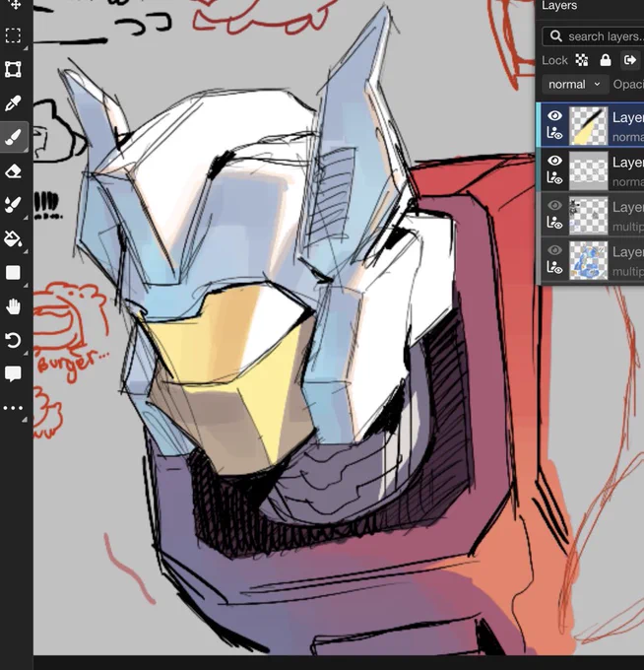The width and height of the screenshot is (644, 670).
Task: Show the hidden layer with blue artwork thumbnail
Action: [554, 250]
